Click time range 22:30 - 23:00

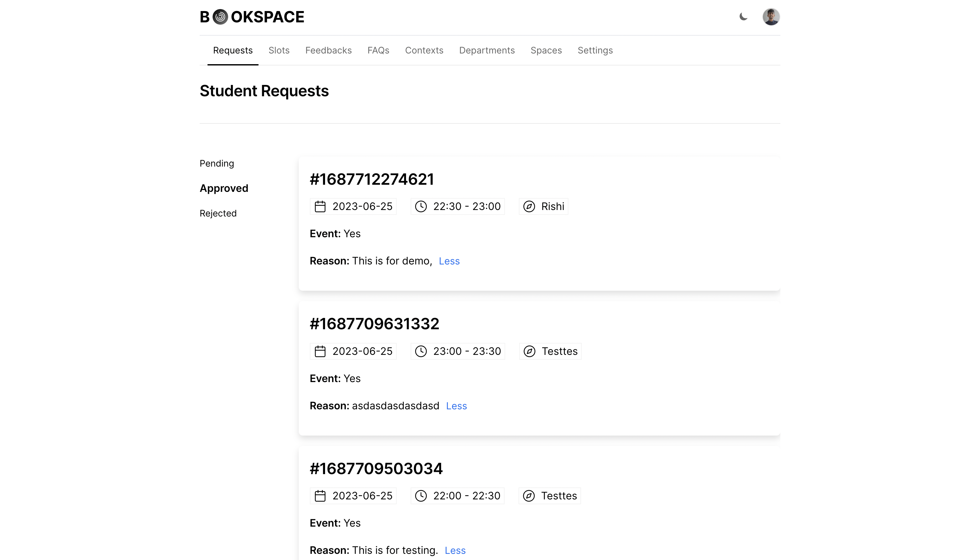[467, 206]
